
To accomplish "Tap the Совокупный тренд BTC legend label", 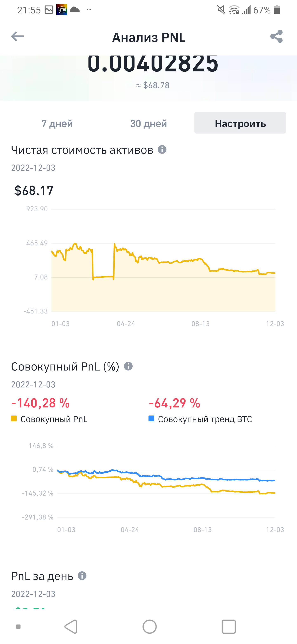I will 205,419.
